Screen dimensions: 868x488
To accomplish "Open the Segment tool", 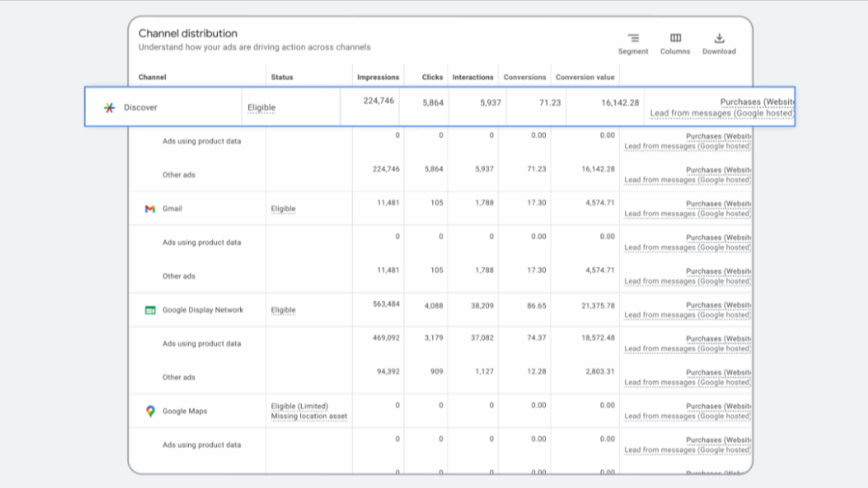I will (632, 44).
